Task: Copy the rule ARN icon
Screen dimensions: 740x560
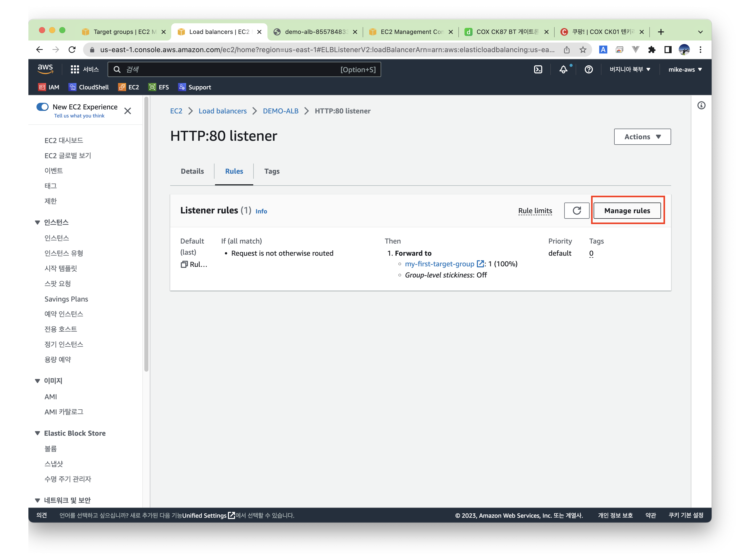Action: pyautogui.click(x=184, y=265)
